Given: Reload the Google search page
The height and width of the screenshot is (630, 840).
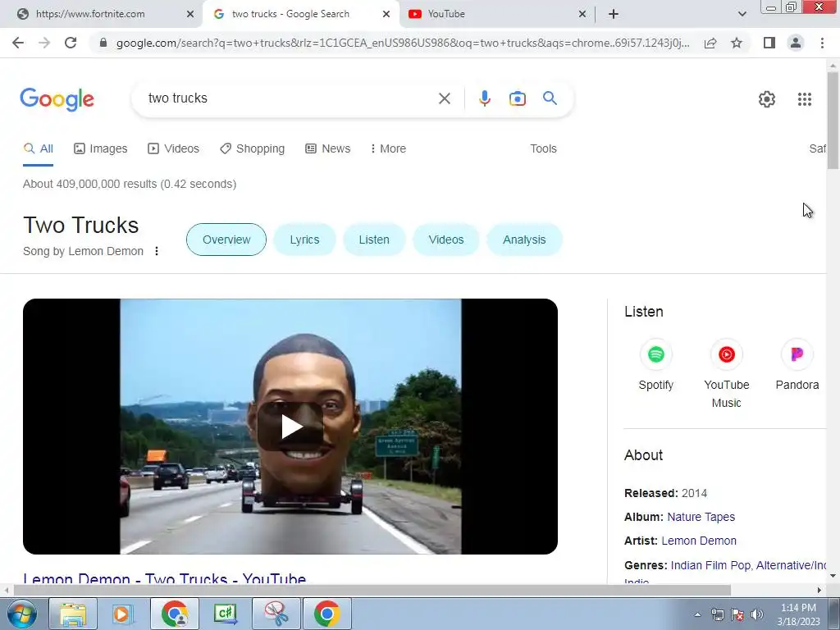Looking at the screenshot, I should (71, 43).
